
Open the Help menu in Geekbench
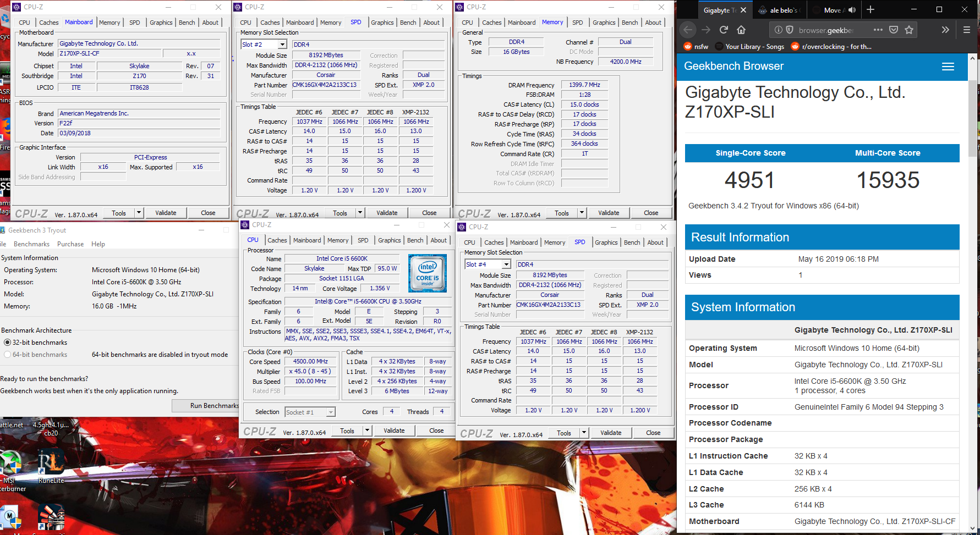point(98,244)
